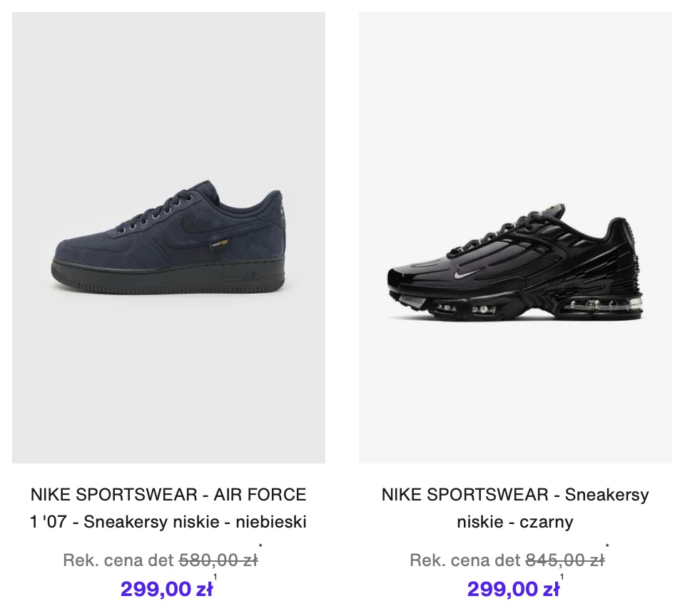Click the asterisk next to 580,00 zł
Screen dimensions: 685x616
point(261,548)
